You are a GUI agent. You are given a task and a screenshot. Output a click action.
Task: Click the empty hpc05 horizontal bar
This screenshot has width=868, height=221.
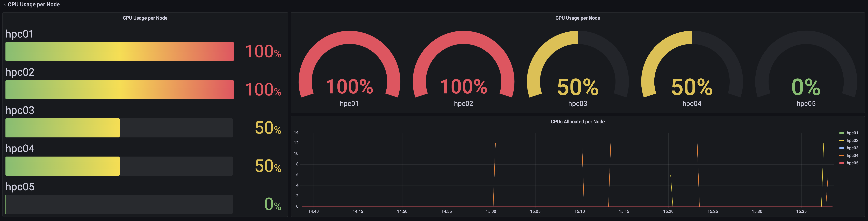point(119,204)
